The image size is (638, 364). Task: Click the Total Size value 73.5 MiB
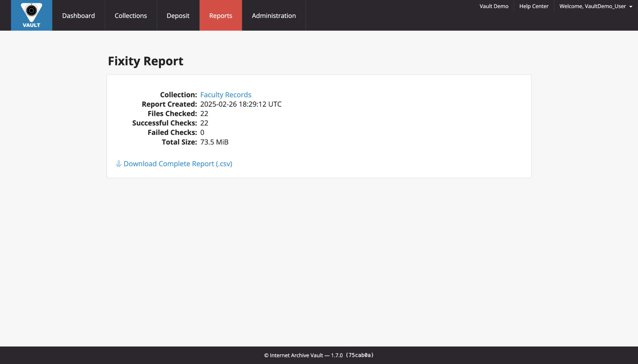(214, 142)
